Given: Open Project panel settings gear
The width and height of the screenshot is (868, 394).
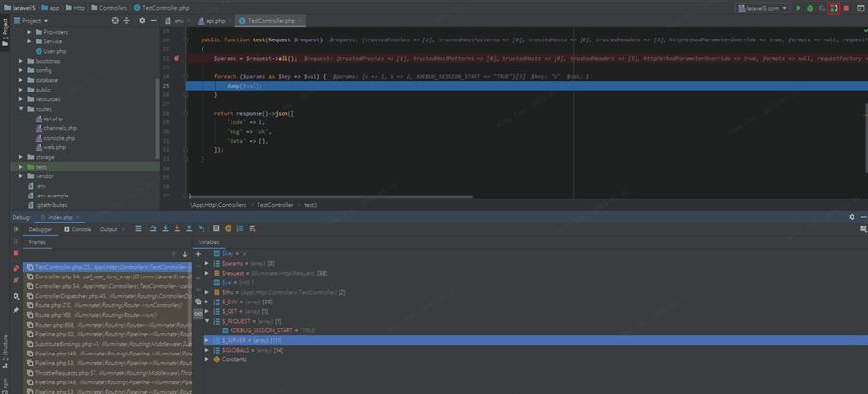Looking at the screenshot, I should pyautogui.click(x=141, y=19).
